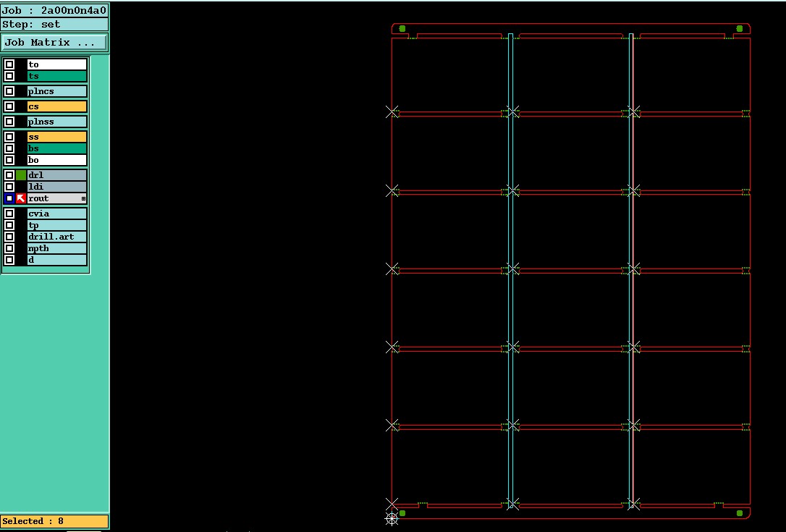Toggle the ldi layer checkbox
This screenshot has height=532, width=786.
(9, 187)
